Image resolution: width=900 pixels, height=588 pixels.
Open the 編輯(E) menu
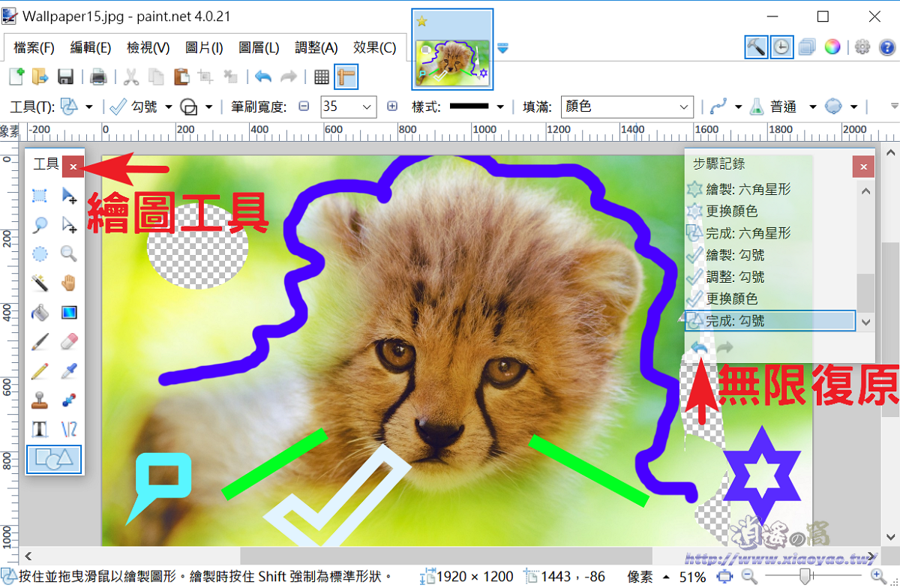91,47
